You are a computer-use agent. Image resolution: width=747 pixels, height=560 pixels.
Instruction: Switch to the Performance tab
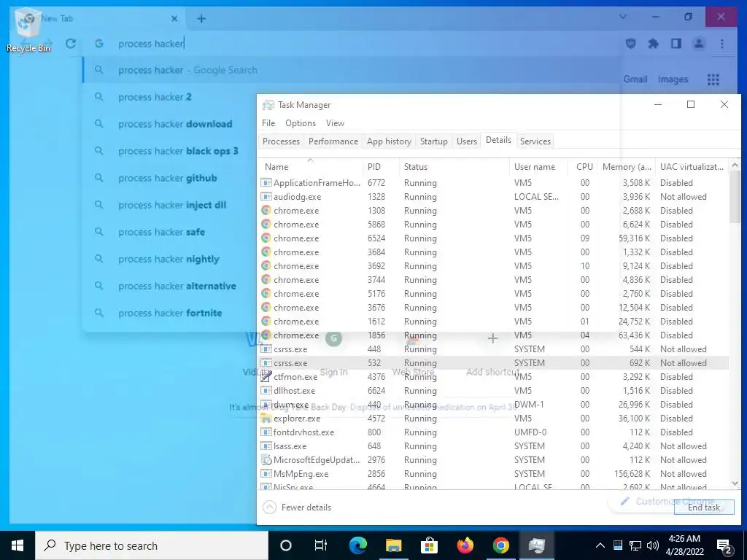coord(333,141)
